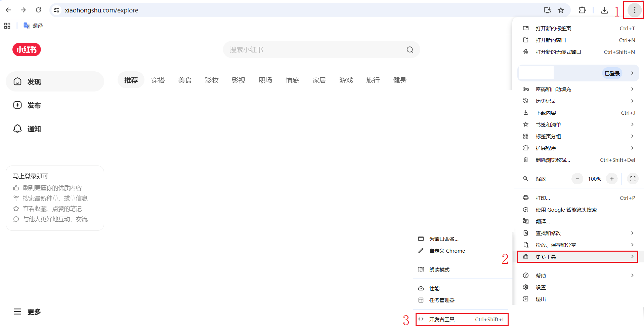Open the extensions puzzle icon in toolbar

[582, 10]
